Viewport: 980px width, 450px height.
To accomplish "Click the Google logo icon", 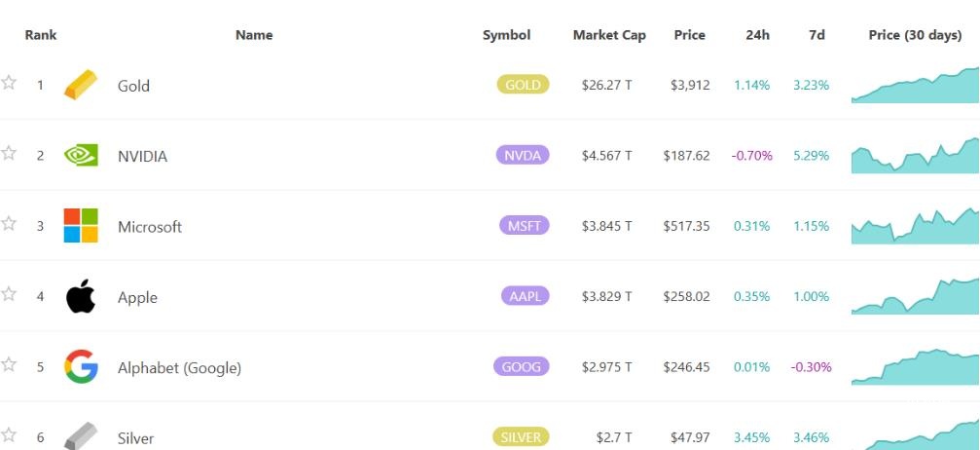I will [x=81, y=367].
